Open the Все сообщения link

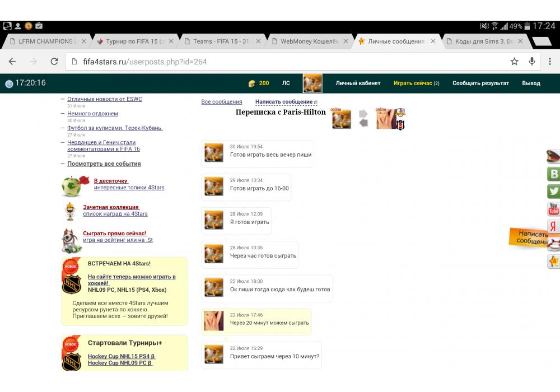[x=222, y=102]
